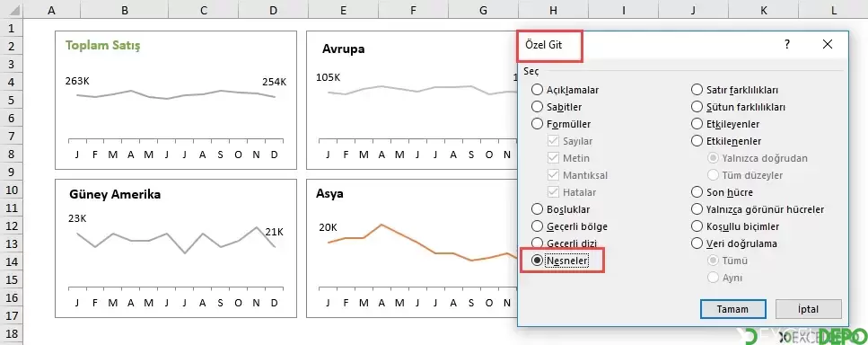868x345 pixels.
Task: Click the 105K data label
Action: tap(329, 77)
